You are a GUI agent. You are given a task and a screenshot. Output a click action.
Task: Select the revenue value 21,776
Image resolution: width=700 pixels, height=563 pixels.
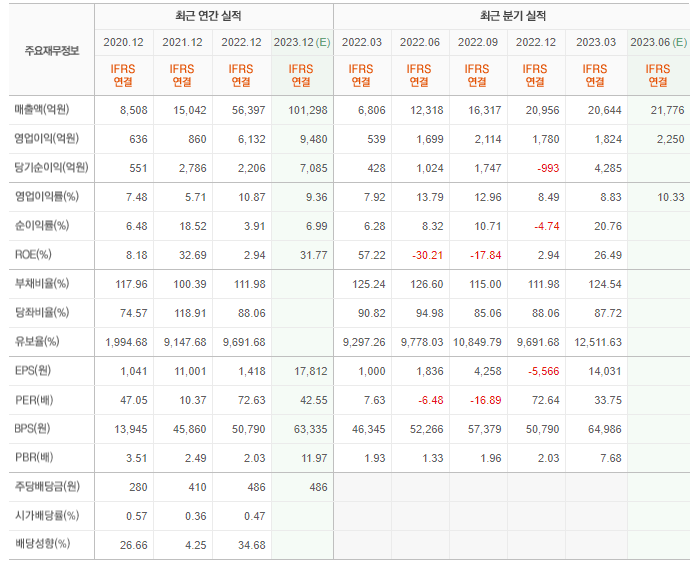[667, 110]
